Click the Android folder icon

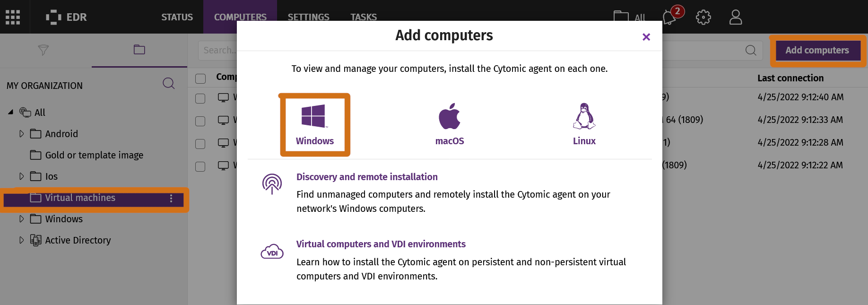point(35,134)
